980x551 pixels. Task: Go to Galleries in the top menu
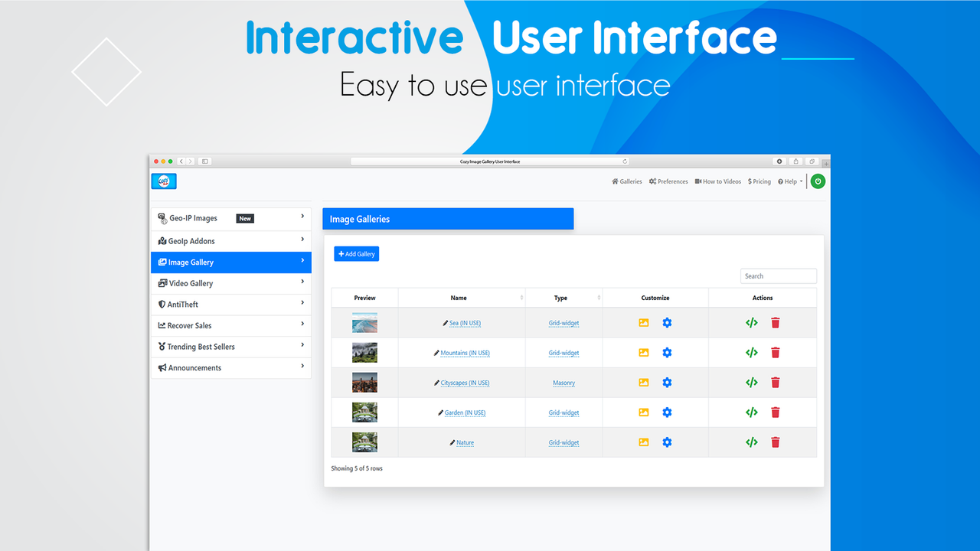(626, 181)
